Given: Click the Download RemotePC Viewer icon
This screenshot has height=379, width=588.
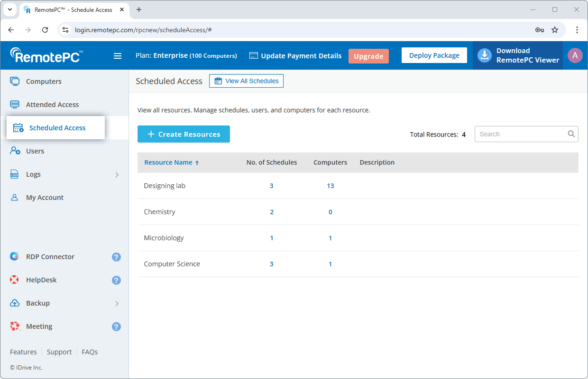Looking at the screenshot, I should [484, 55].
